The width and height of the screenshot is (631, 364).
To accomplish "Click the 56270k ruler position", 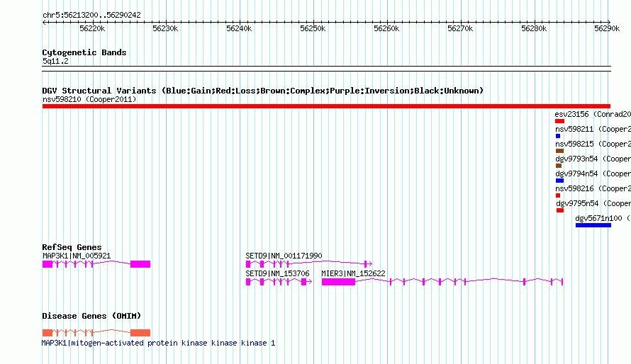I will pos(460,28).
